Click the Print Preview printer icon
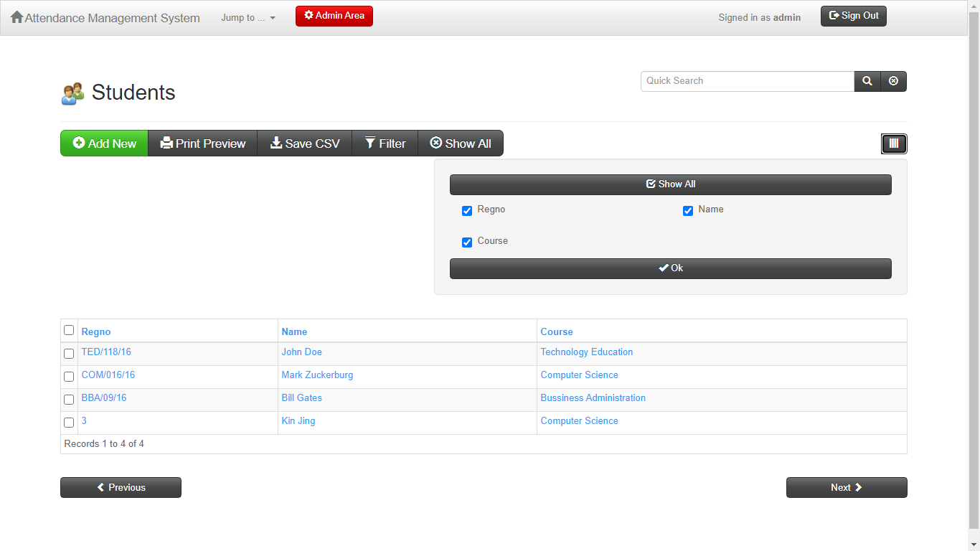This screenshot has width=980, height=551. tap(166, 143)
